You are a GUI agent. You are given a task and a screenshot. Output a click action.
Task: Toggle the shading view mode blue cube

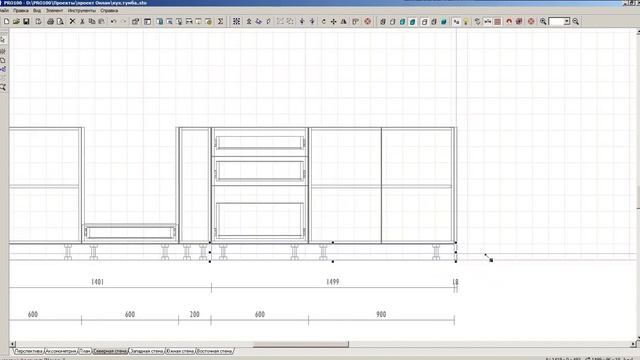point(444,21)
